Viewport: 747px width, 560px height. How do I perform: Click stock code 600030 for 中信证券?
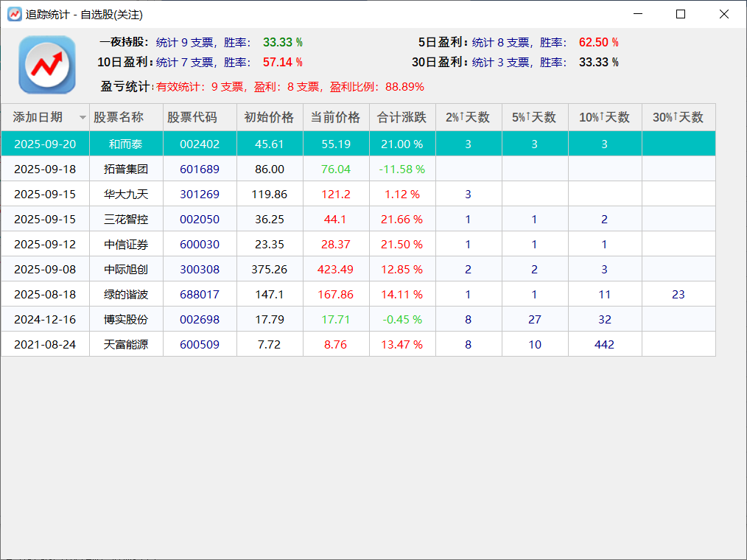(200, 244)
